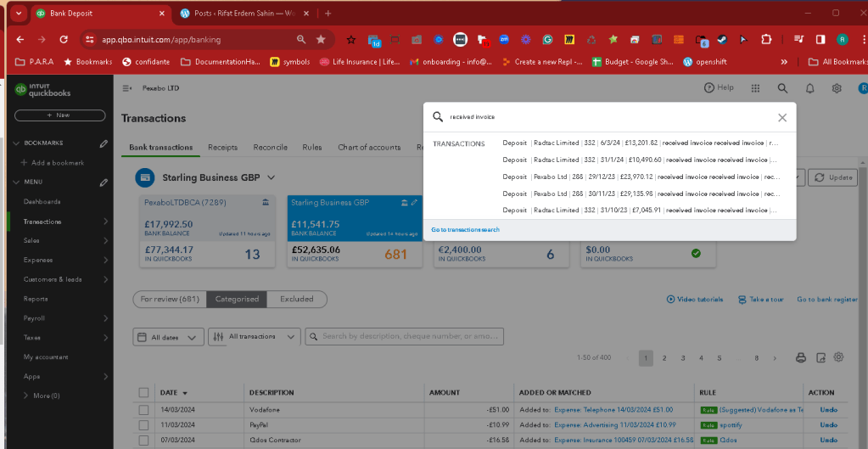Screen dimensions: 868x449
Task: Switch to the Receipts tab
Action: coord(222,148)
